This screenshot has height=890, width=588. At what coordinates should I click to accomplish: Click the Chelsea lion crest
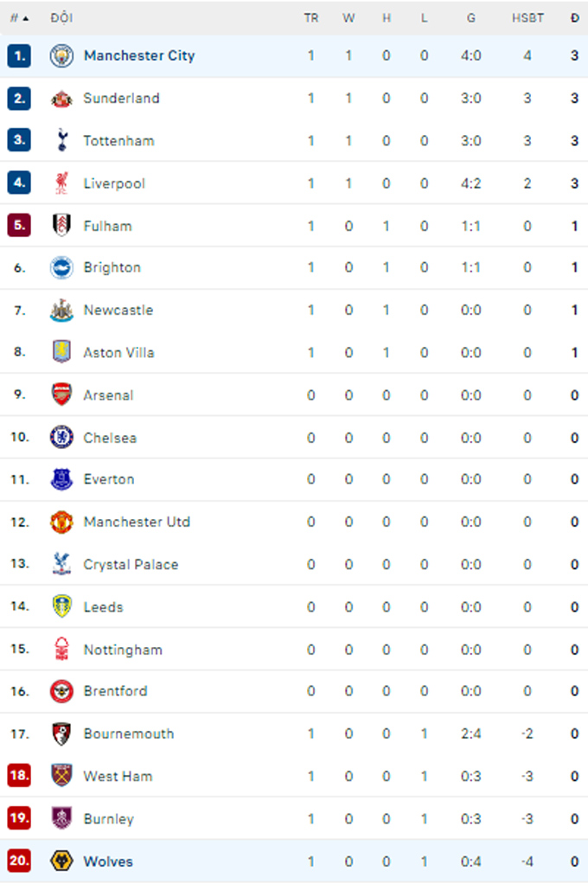click(61, 437)
